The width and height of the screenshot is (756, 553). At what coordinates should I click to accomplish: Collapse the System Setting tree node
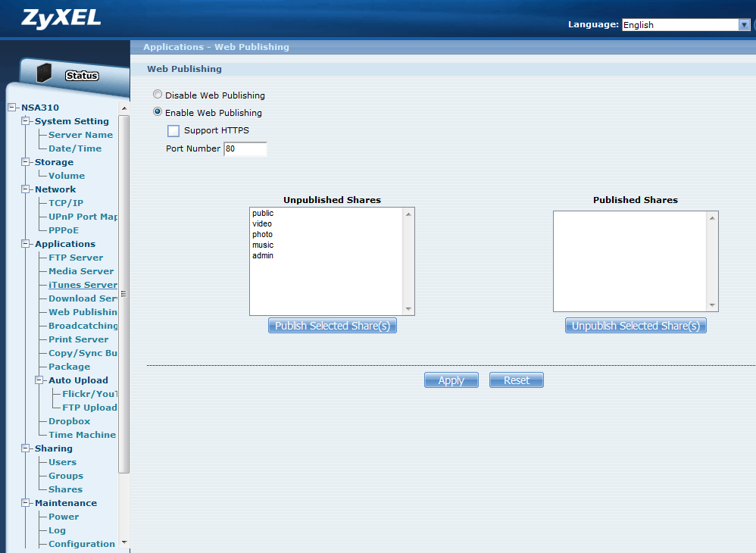point(26,121)
